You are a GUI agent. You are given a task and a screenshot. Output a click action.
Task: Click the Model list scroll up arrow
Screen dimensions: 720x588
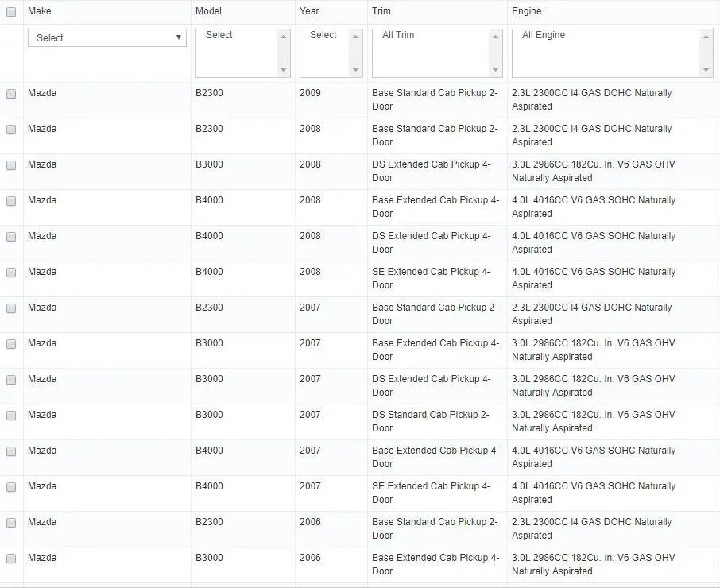[284, 37]
